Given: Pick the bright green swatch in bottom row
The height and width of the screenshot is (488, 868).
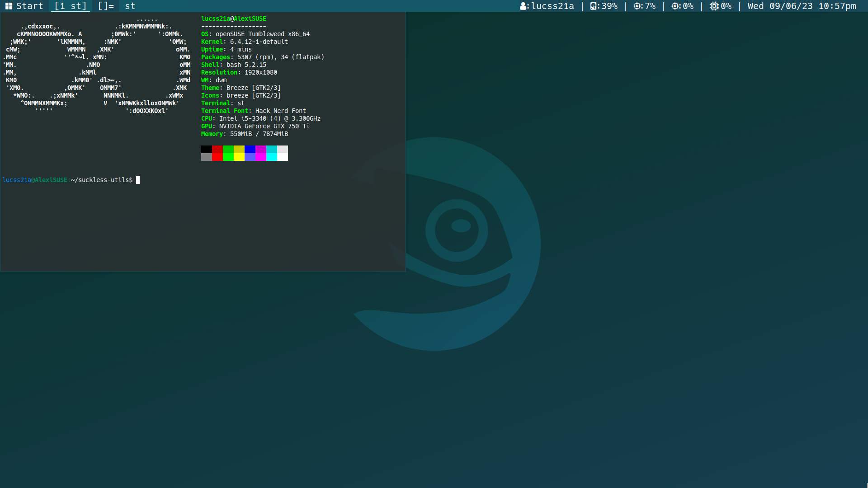Looking at the screenshot, I should pos(228,157).
